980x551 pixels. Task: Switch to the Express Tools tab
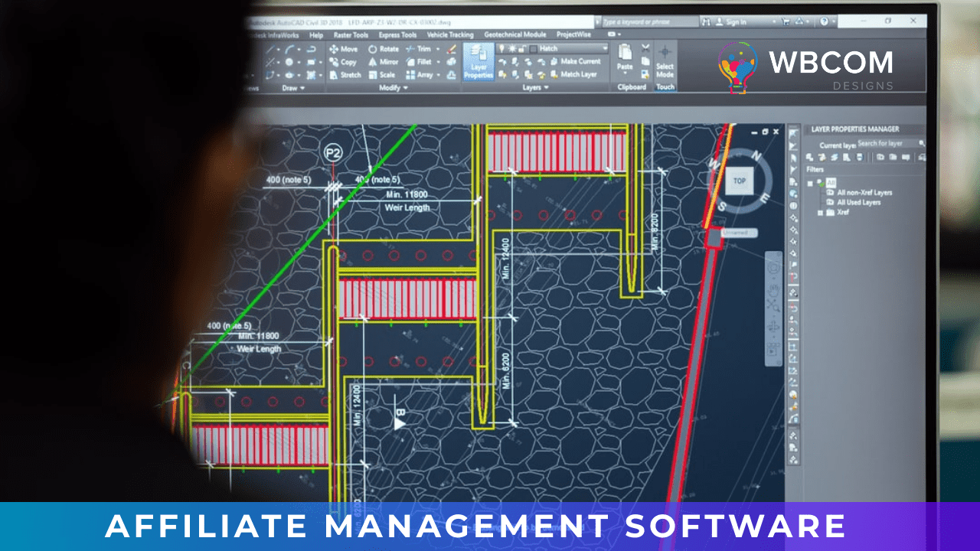(x=397, y=34)
